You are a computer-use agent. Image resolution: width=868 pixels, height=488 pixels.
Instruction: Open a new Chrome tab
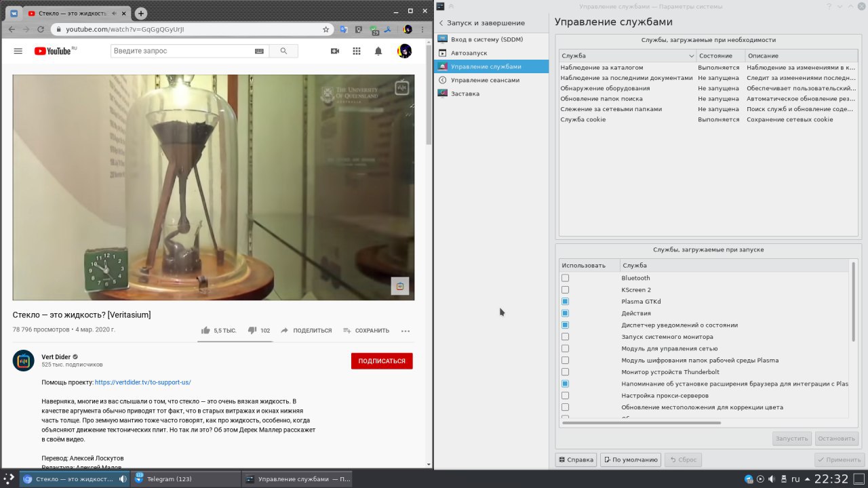pos(140,13)
